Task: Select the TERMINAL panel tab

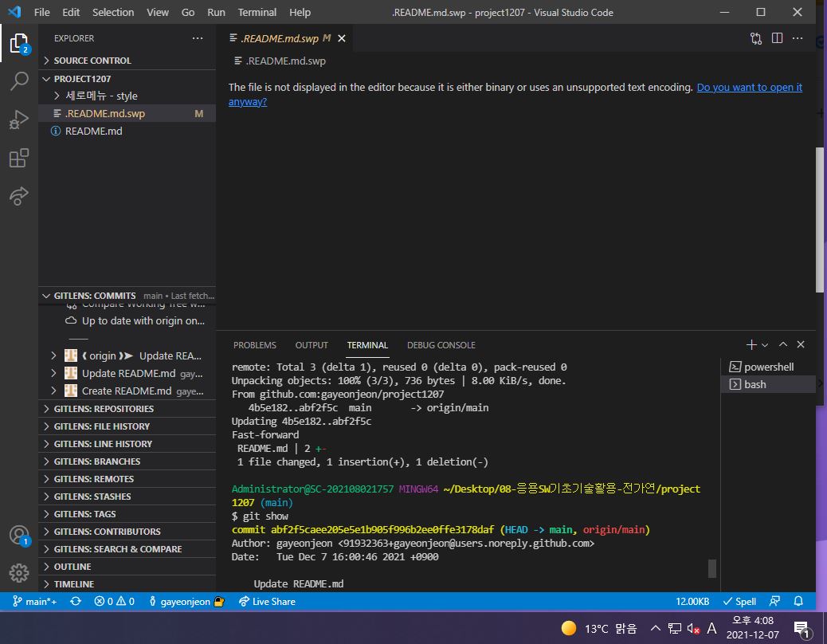Action: point(367,345)
